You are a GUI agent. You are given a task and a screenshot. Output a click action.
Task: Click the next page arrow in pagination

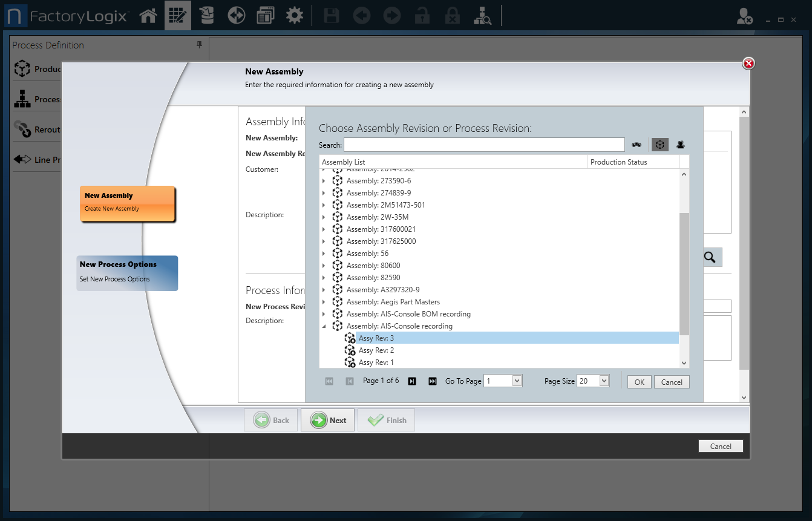point(412,381)
